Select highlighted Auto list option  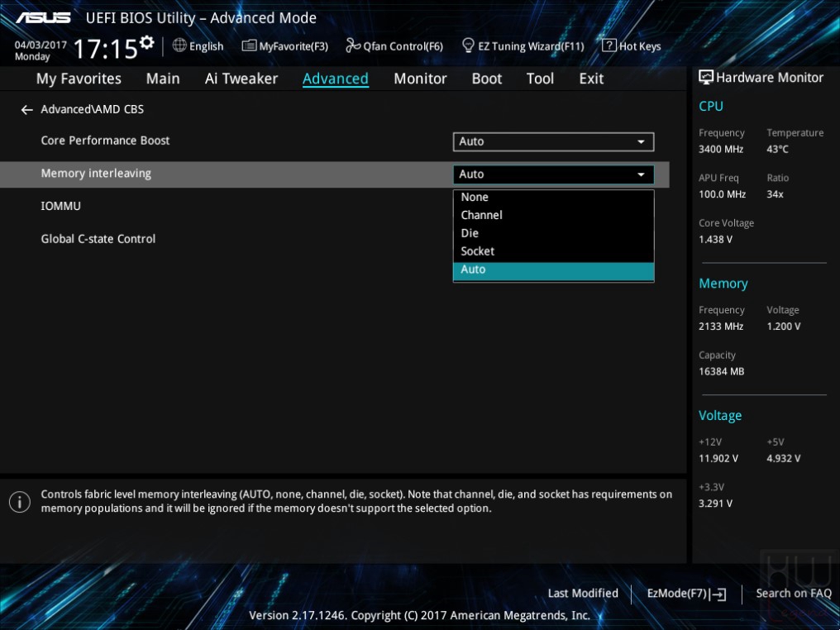(x=553, y=270)
